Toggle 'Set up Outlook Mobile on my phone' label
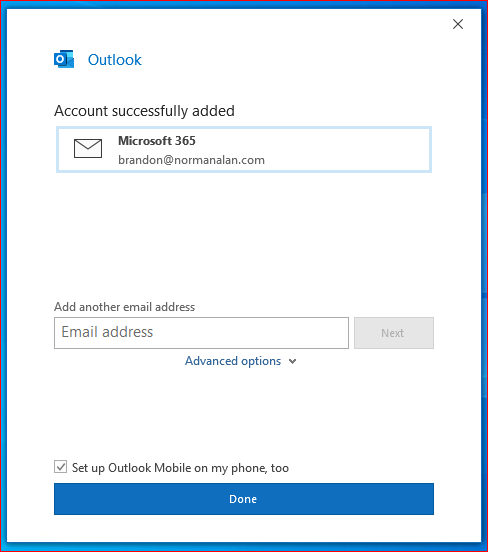488x552 pixels. (180, 468)
